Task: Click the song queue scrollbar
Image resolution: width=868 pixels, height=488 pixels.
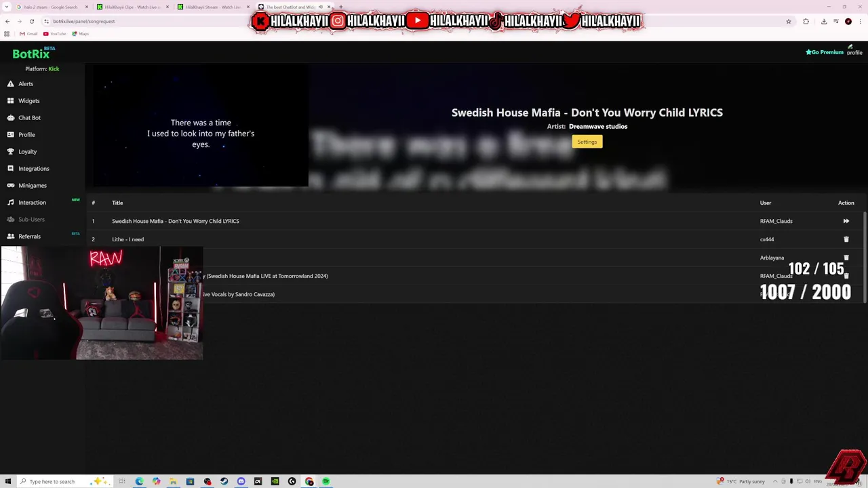Action: [x=865, y=258]
